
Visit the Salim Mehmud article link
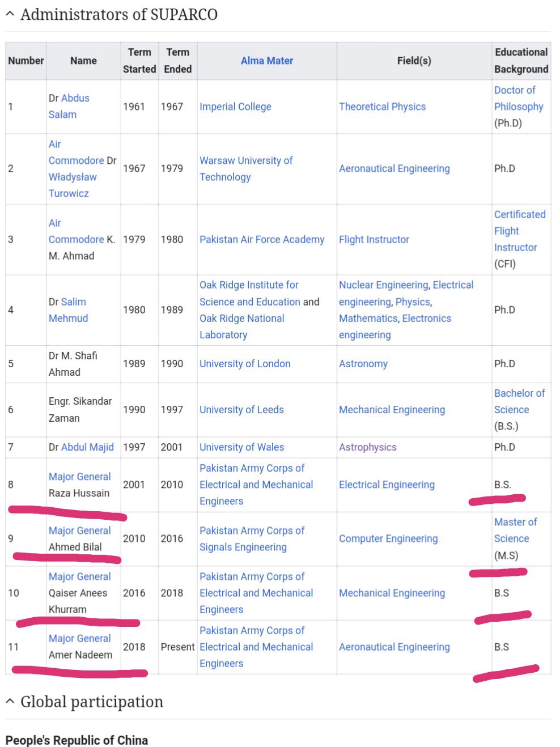click(68, 310)
